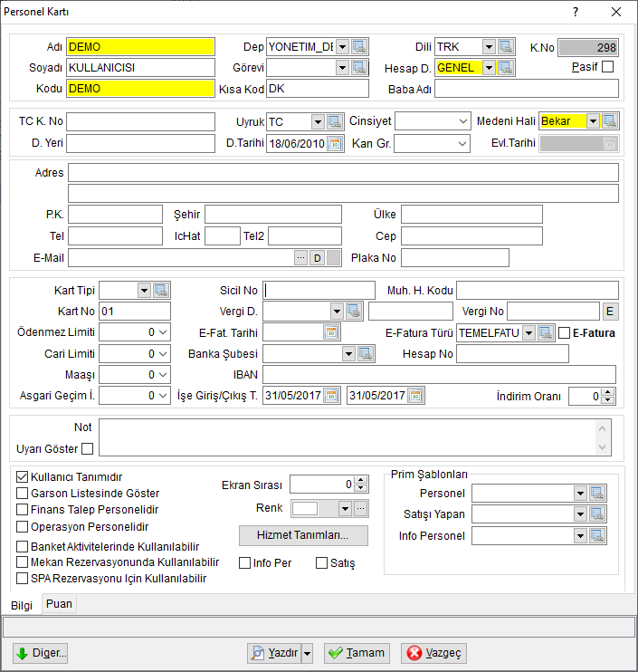Open the Uyruk lookup list icon
638x672 pixels.
[x=335, y=121]
